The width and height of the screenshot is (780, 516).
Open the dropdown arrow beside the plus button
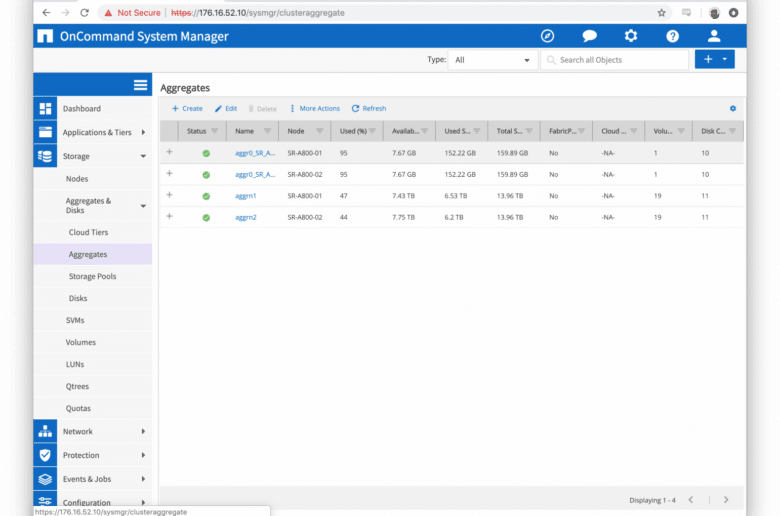pyautogui.click(x=725, y=59)
